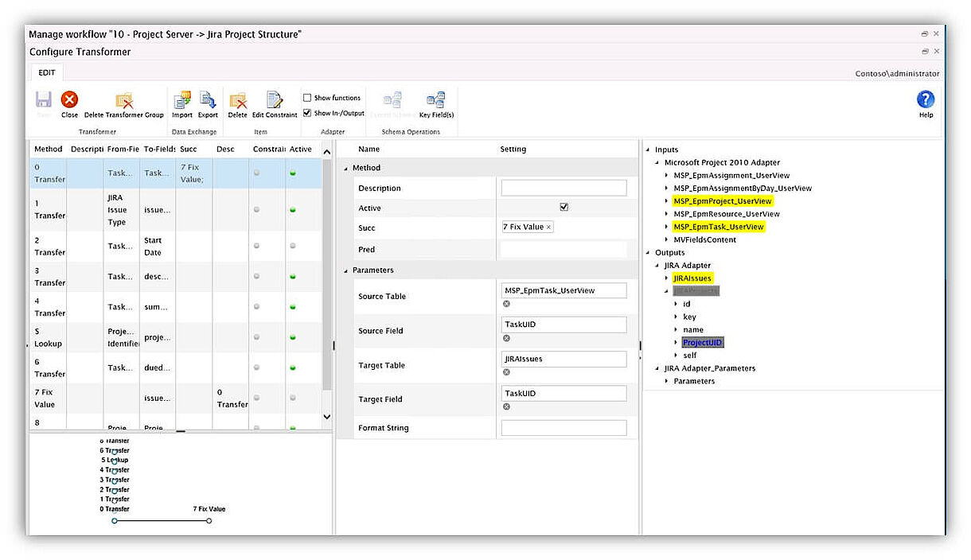The image size is (971, 560).
Task: Collapse the Outputs tree node
Action: coord(647,252)
